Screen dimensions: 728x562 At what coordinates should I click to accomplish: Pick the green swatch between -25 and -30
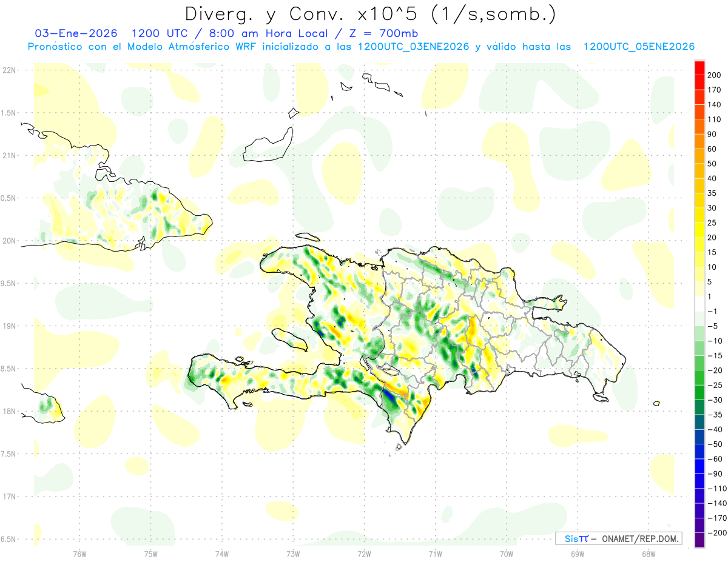699,392
